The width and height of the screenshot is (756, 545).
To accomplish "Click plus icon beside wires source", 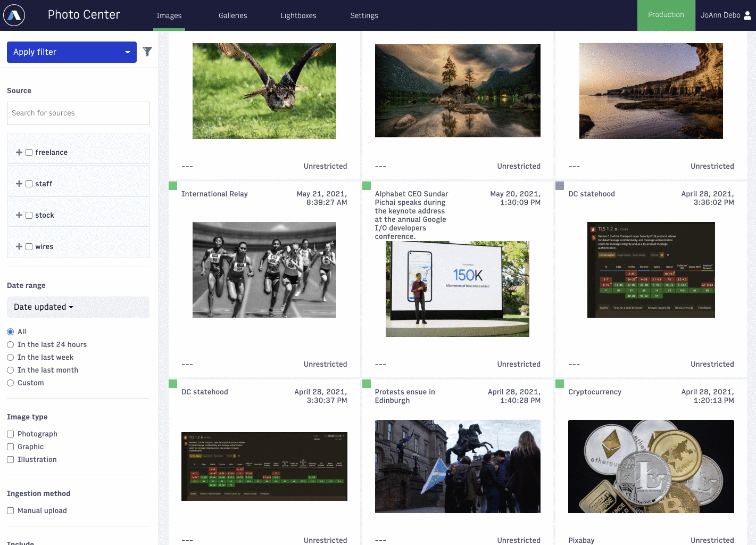I will pos(19,246).
